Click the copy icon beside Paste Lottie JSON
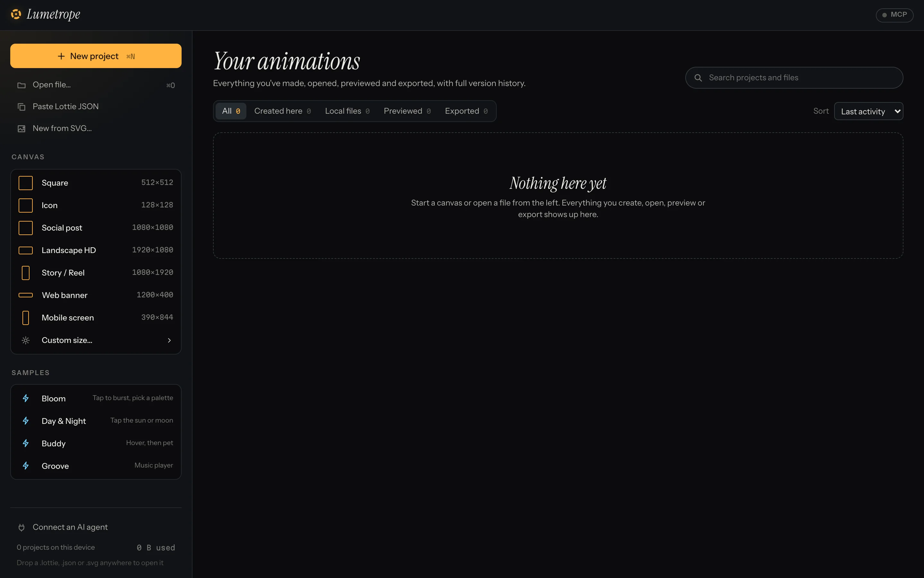Screen dimensions: 924x578 click(21, 107)
